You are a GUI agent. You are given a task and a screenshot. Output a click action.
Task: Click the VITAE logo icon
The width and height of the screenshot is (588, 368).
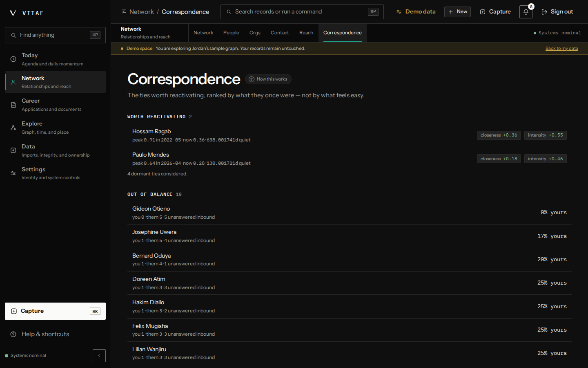pyautogui.click(x=13, y=13)
